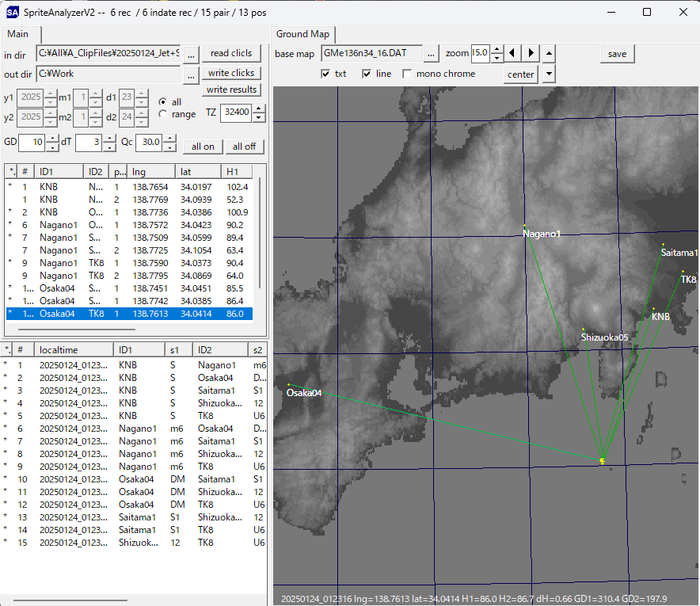Pan the map using the up arrow button
This screenshot has width=700, height=606.
pos(549,53)
